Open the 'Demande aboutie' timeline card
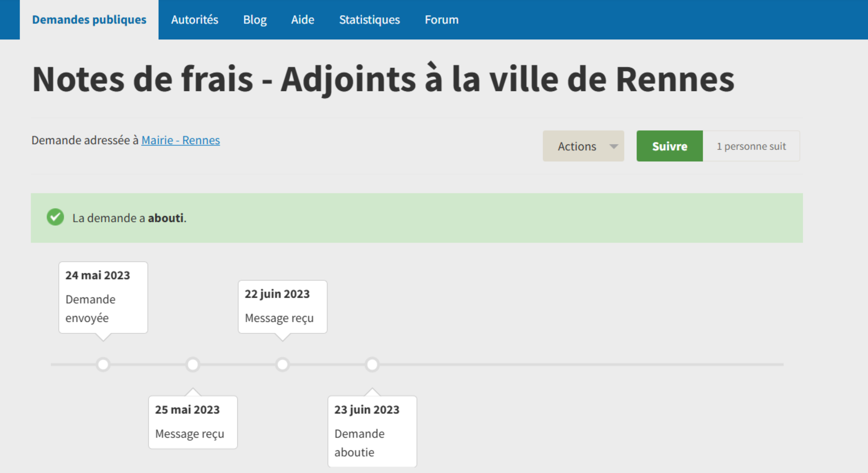The height and width of the screenshot is (473, 868). tap(372, 431)
